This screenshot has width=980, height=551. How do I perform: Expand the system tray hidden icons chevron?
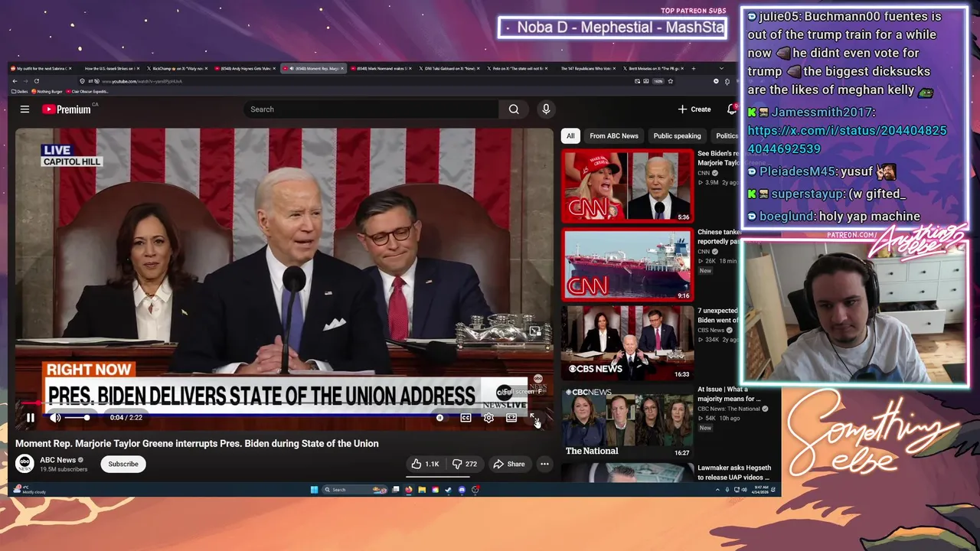pos(718,490)
